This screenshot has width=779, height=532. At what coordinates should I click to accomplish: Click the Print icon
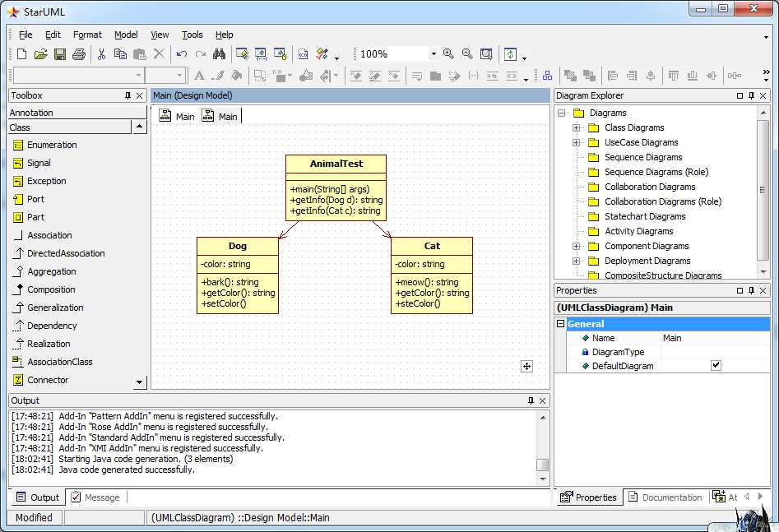[78, 54]
